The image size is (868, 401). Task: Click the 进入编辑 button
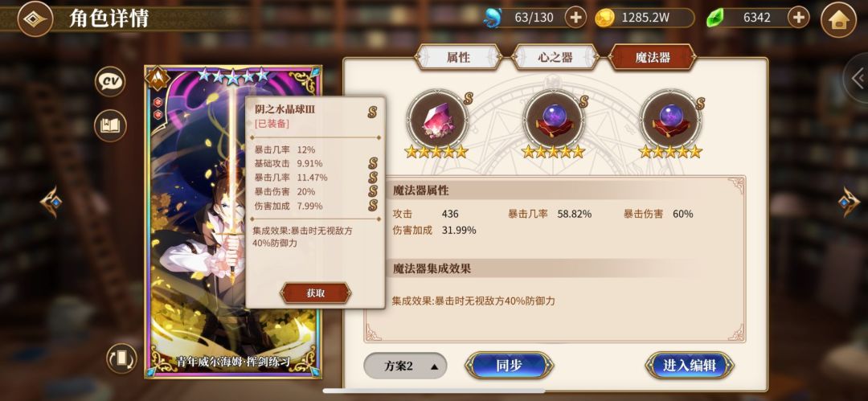tap(690, 366)
